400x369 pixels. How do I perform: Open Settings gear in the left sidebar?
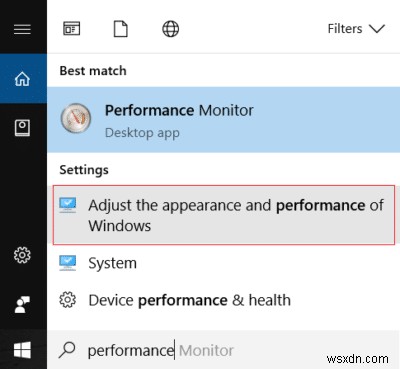click(x=22, y=255)
